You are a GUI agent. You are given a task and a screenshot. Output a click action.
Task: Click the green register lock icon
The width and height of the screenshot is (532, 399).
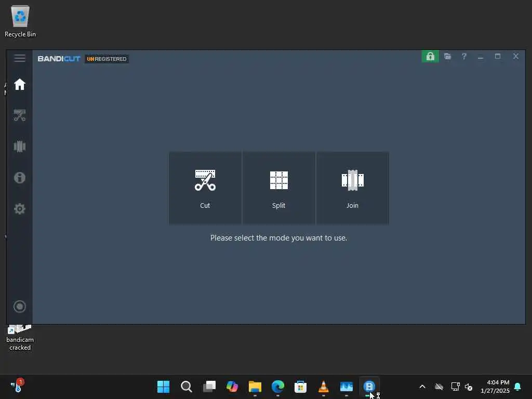[x=430, y=56]
